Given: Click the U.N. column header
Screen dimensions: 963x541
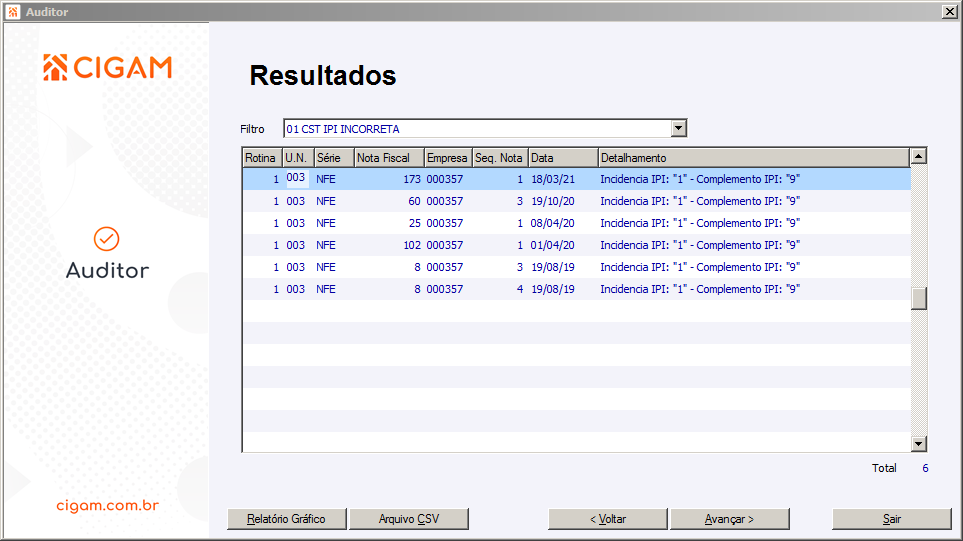Looking at the screenshot, I should click(298, 158).
